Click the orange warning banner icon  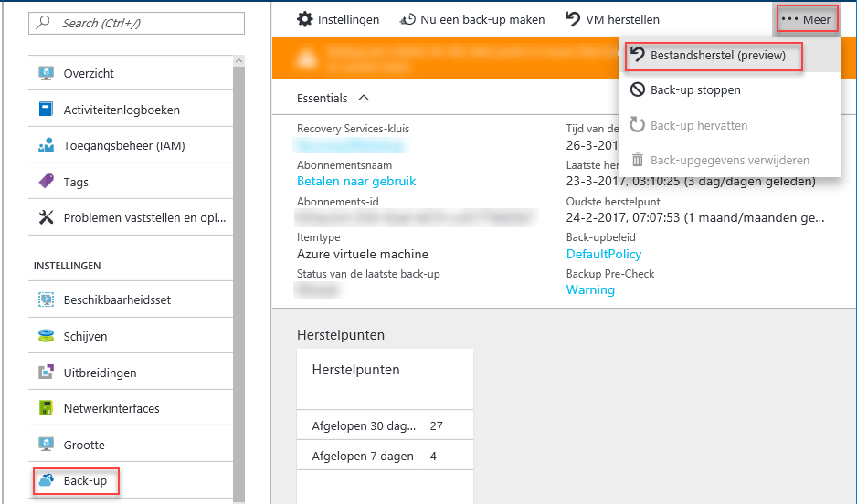[x=306, y=58]
